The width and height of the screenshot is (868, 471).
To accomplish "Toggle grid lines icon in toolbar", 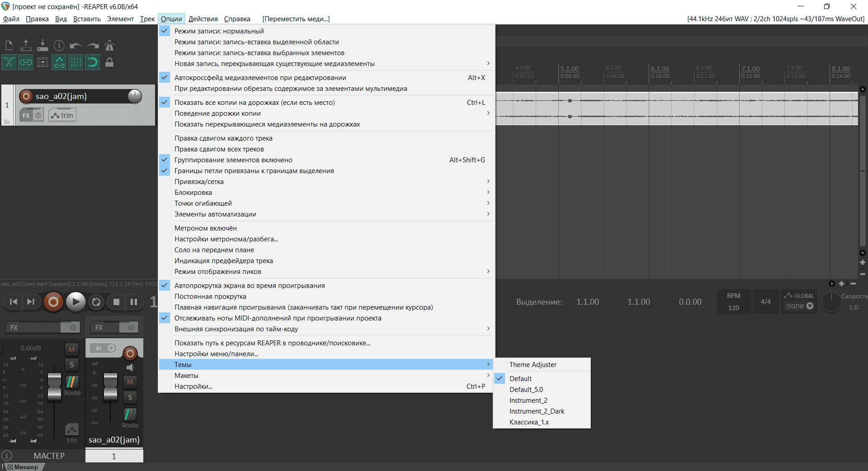I will (76, 62).
